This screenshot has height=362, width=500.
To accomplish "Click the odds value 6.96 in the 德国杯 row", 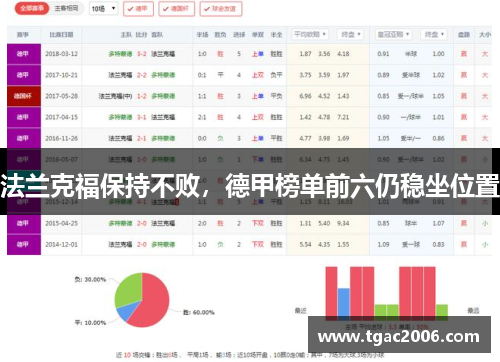I will (x=305, y=96).
